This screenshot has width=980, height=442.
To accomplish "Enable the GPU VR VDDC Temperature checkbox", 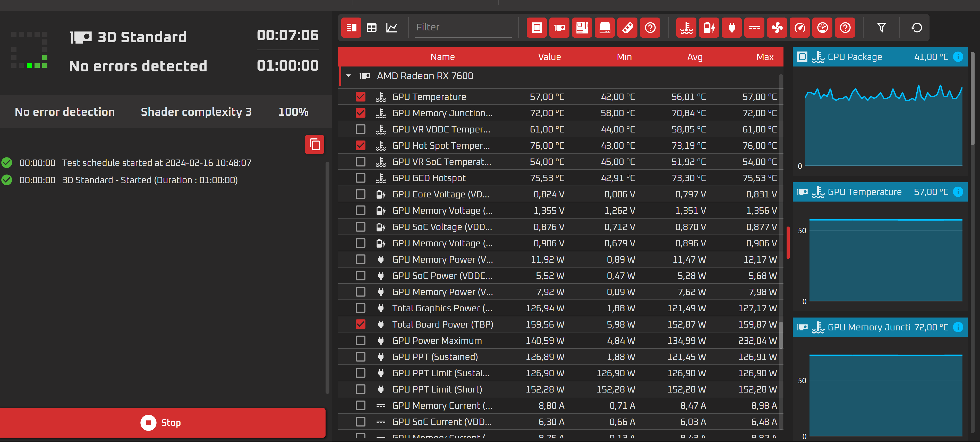I will coord(360,129).
